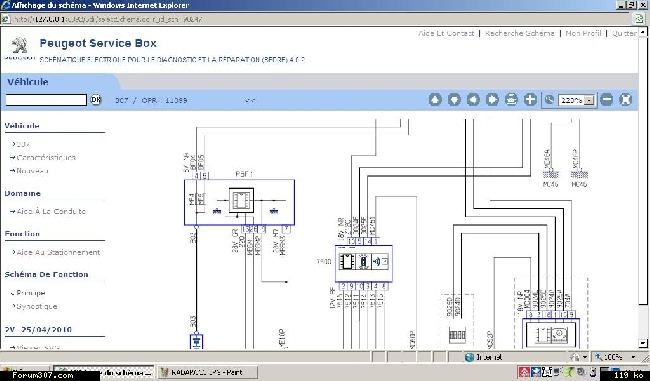Focus the vehicle search input field
The width and height of the screenshot is (650, 381).
click(x=46, y=100)
